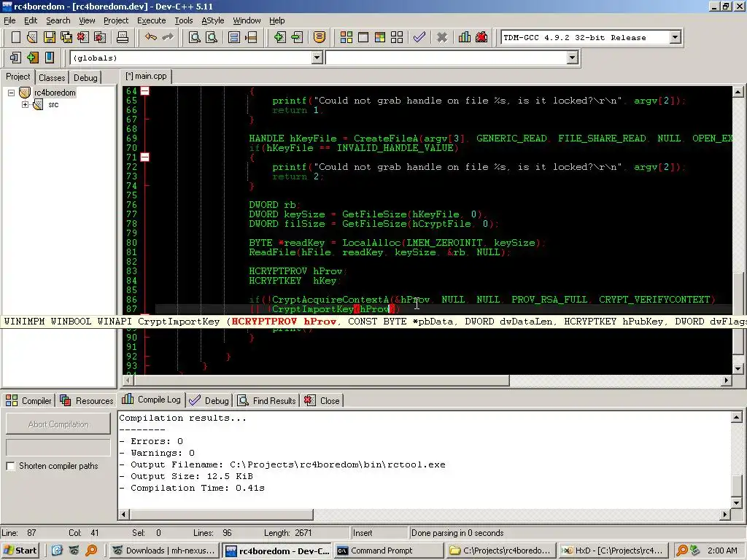Switch to Command Prompt taskbar window
Viewport: 747px width, 560px height.
[x=389, y=551]
